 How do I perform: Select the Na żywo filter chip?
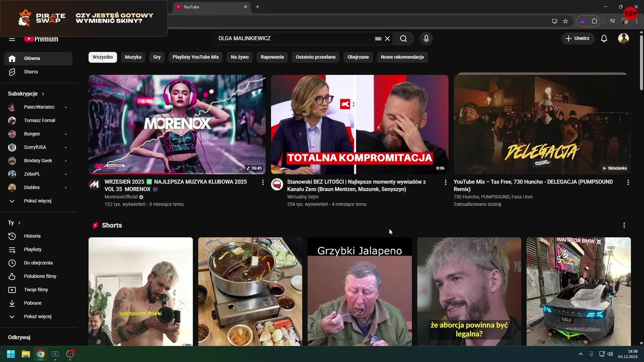239,57
